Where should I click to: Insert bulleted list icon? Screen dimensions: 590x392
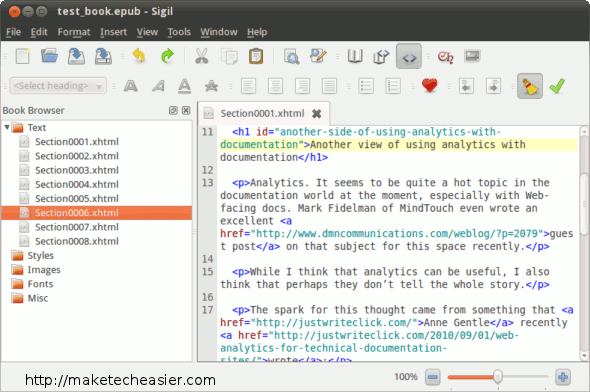[x=366, y=86]
